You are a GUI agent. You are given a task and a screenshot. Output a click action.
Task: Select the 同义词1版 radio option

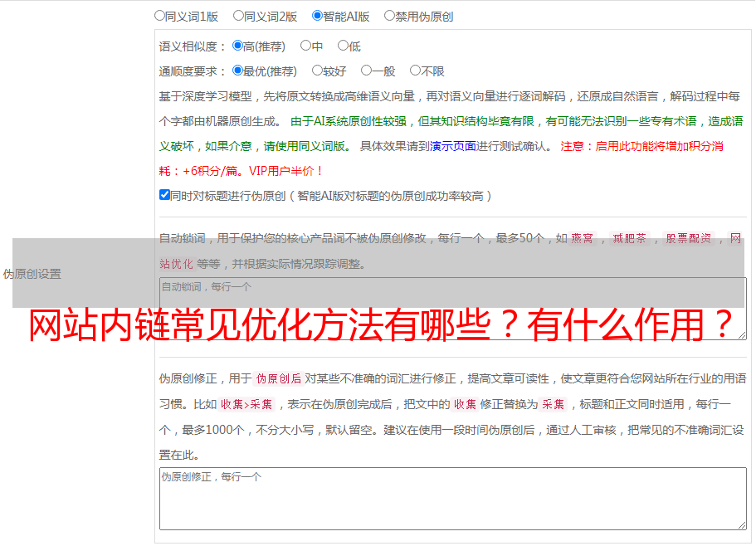(159, 15)
